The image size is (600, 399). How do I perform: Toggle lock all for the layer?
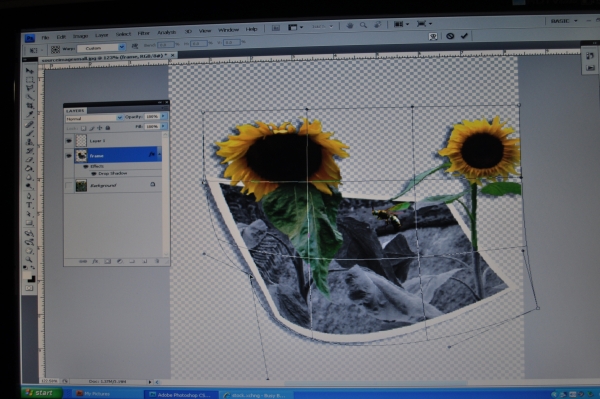[x=108, y=128]
